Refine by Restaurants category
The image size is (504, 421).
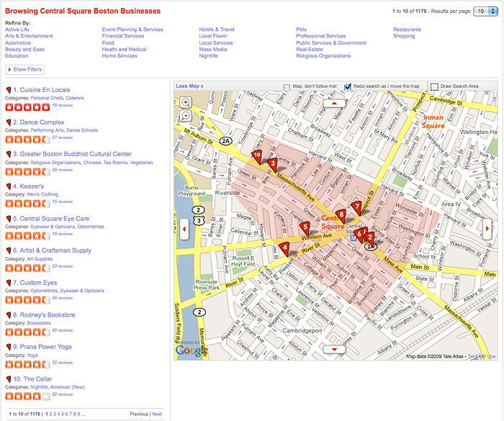(407, 30)
